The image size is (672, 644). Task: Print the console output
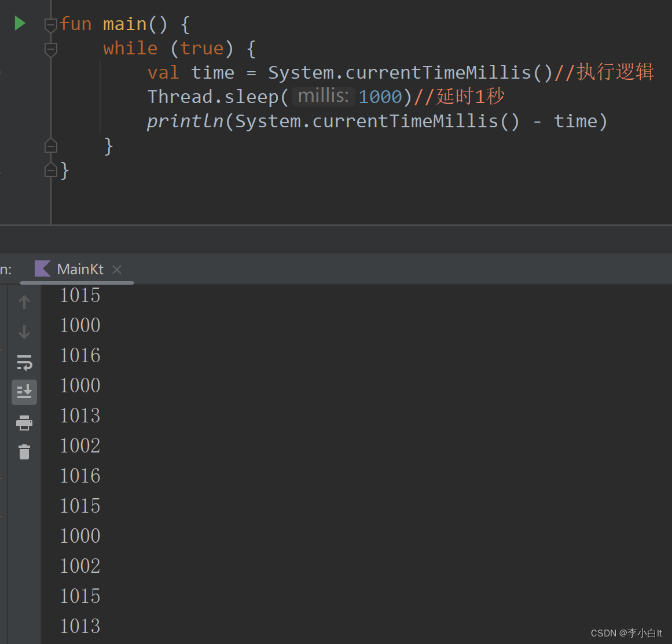(x=24, y=422)
